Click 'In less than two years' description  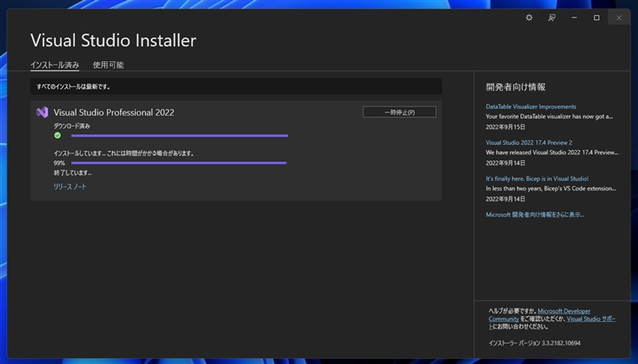[551, 189]
